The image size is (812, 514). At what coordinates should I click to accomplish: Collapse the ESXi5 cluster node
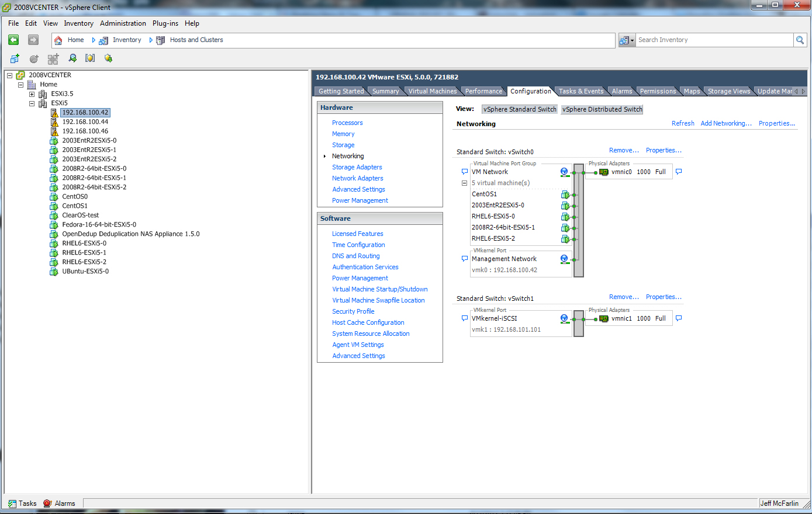click(32, 103)
